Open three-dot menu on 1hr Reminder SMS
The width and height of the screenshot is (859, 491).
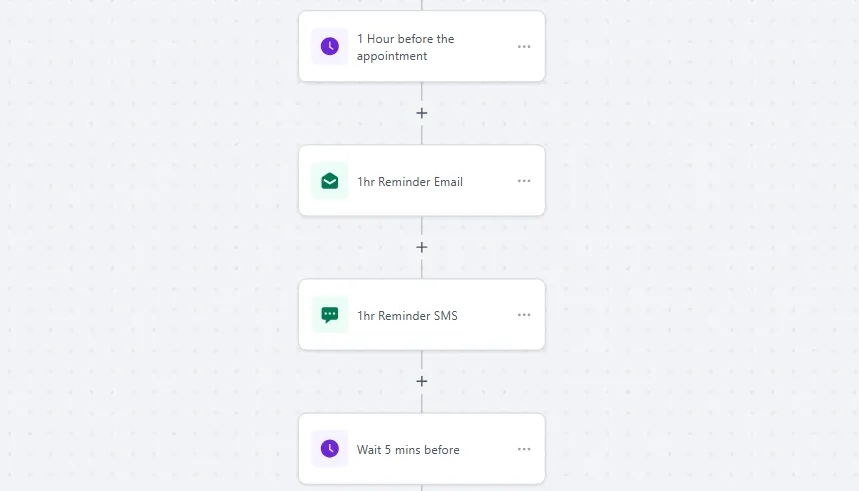(524, 315)
